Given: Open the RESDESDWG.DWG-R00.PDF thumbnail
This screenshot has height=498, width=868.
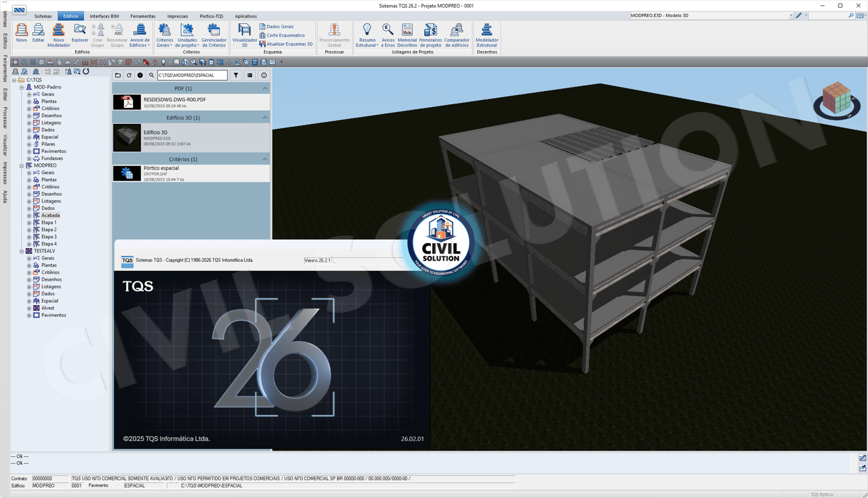Looking at the screenshot, I should coord(127,102).
